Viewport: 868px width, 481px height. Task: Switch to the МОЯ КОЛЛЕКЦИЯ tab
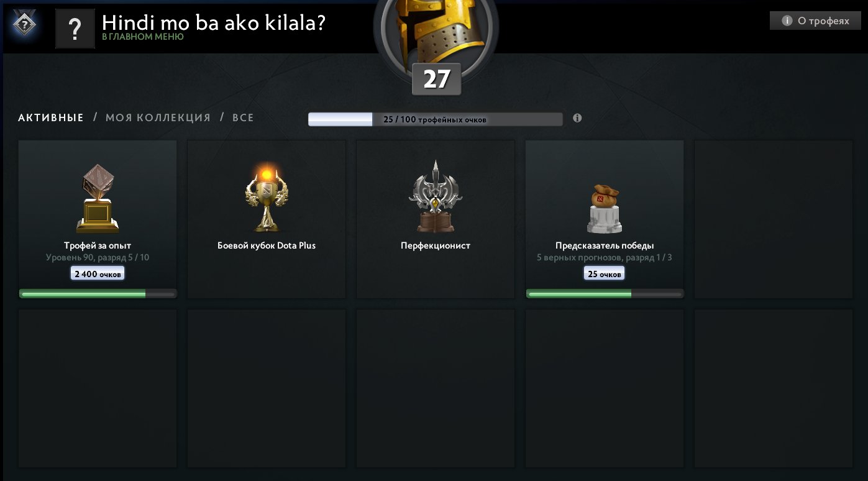158,117
